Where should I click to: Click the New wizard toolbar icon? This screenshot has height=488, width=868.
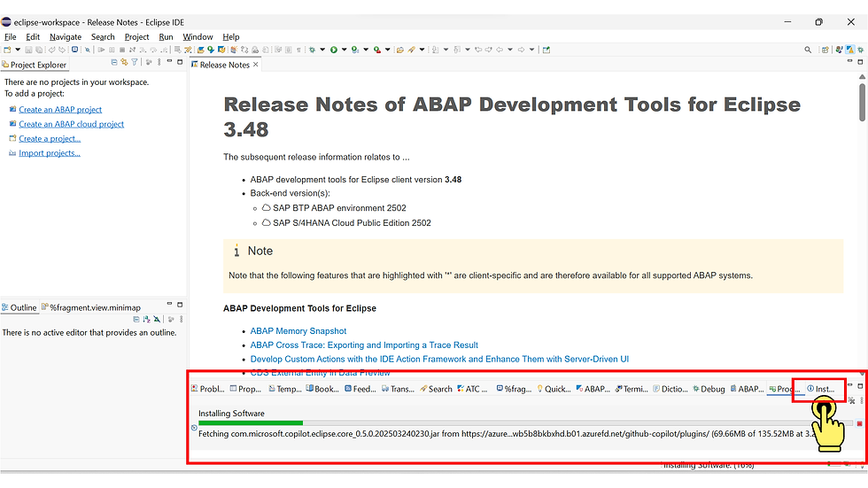(7, 50)
